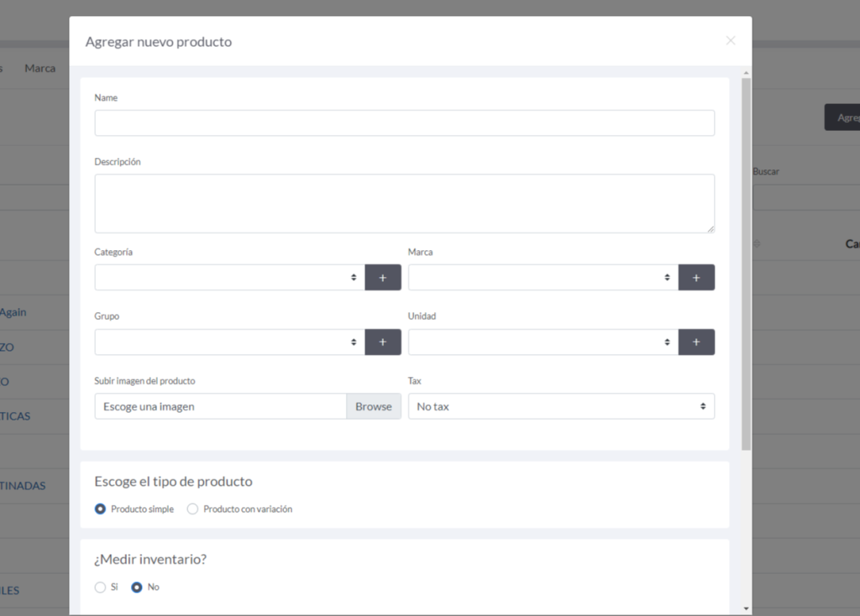The image size is (860, 616).
Task: Expand the Marca dropdown list
Action: 543,278
